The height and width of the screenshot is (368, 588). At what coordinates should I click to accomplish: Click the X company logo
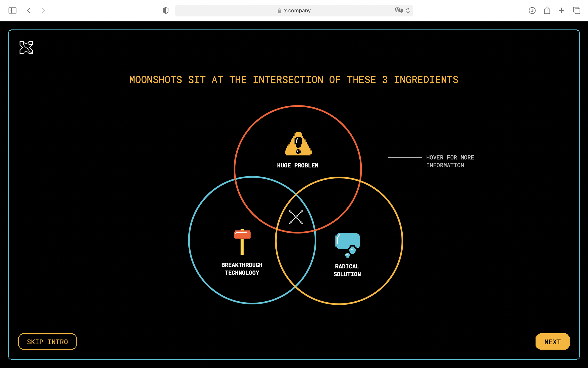(x=26, y=48)
